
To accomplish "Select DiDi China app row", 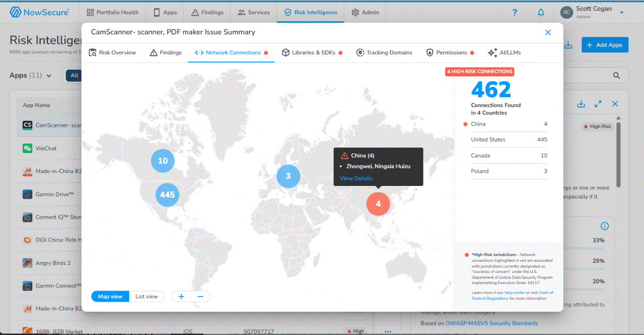I will click(x=49, y=240).
